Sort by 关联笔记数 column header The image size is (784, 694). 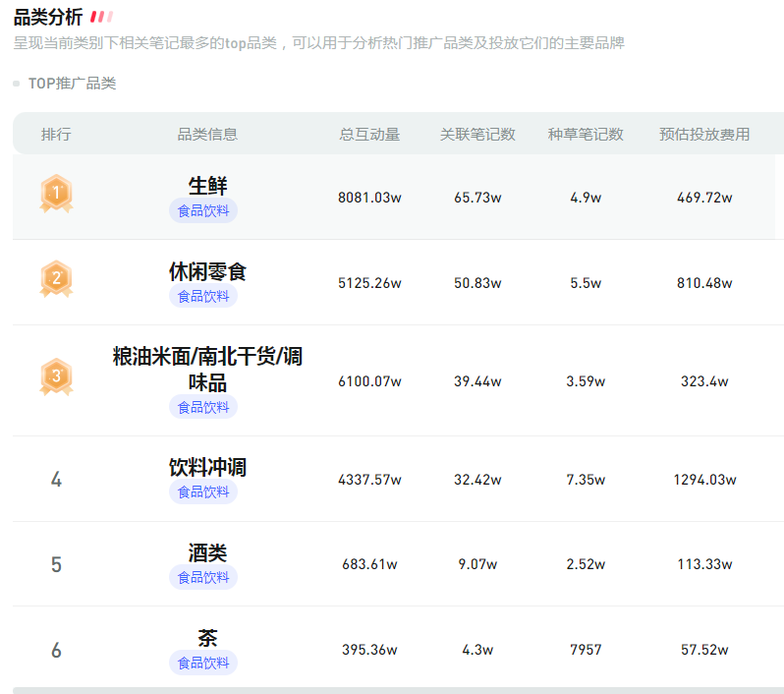click(x=477, y=135)
